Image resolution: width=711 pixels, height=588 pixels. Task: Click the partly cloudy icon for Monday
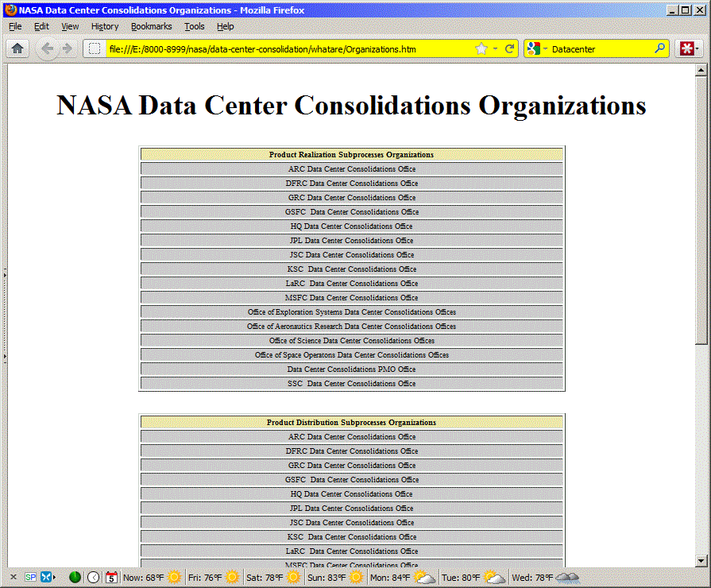[424, 577]
